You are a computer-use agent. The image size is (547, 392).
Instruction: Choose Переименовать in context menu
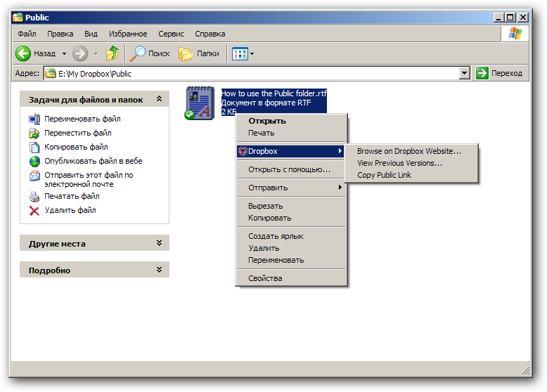click(291, 261)
